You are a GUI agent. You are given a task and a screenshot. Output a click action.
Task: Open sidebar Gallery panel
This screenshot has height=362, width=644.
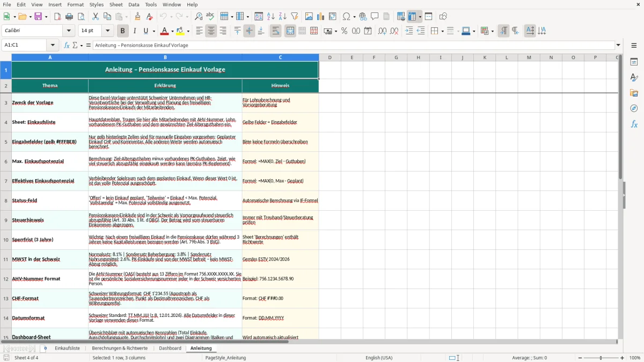tap(634, 93)
